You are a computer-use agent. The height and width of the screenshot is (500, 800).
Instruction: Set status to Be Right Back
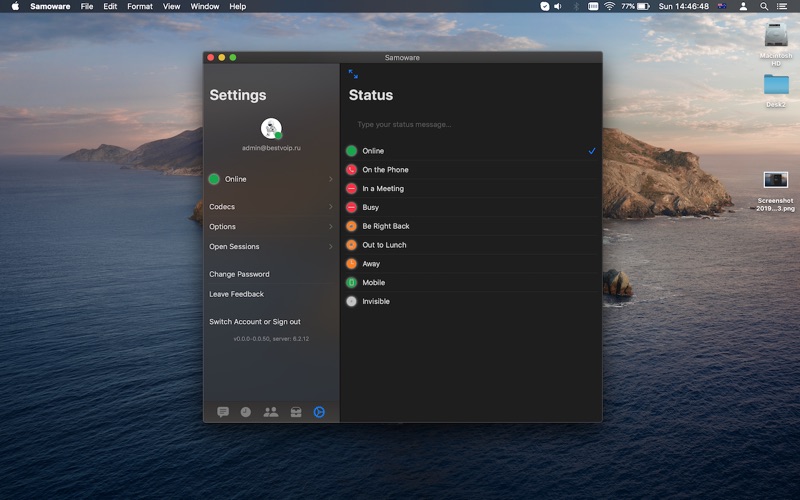pos(471,226)
